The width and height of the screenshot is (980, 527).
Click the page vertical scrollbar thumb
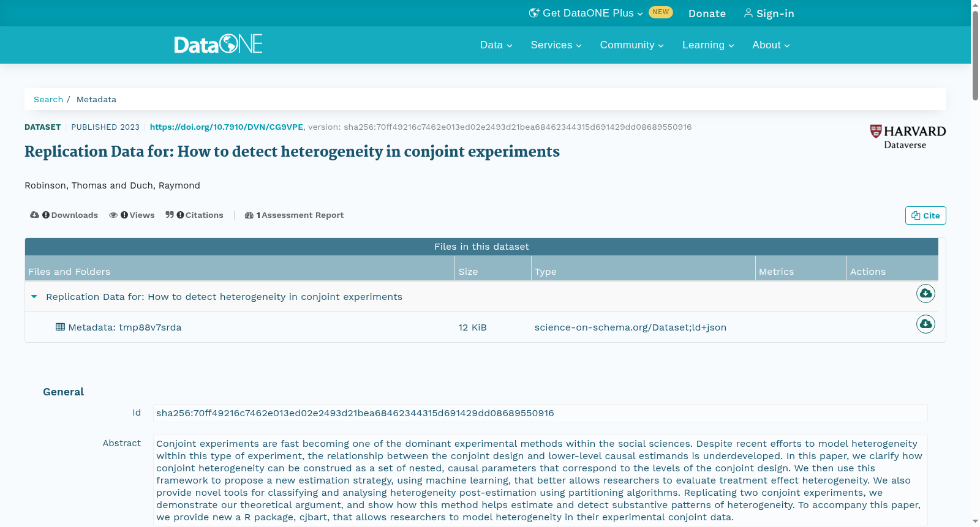975,54
